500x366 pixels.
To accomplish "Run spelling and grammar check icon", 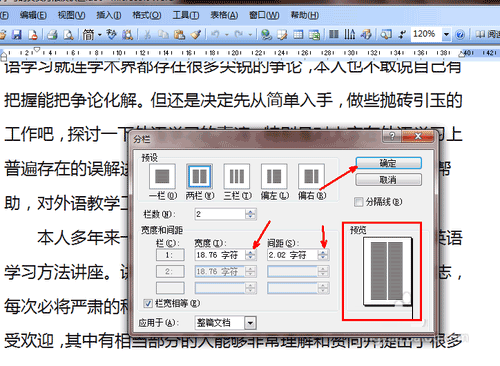I will tap(112, 34).
